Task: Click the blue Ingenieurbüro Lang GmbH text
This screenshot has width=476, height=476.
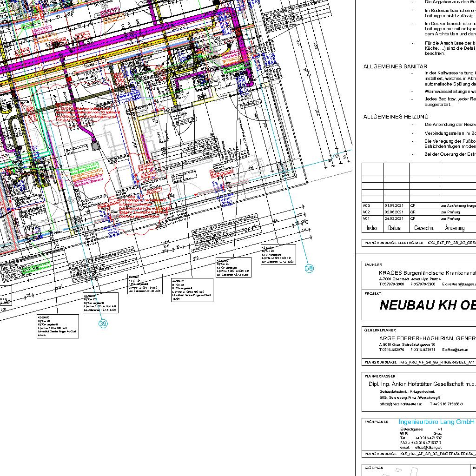Action: click(436, 422)
